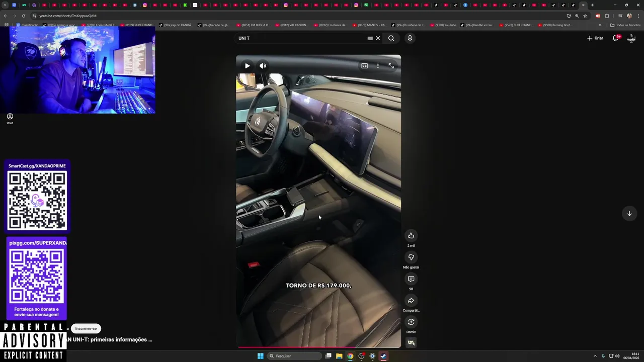The image size is (644, 362).
Task: Open Steam from the taskbar
Action: point(383,356)
